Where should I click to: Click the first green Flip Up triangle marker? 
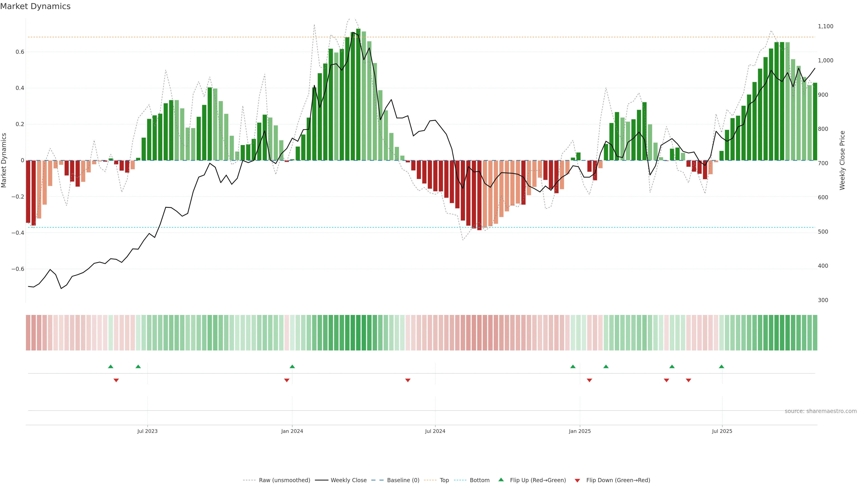tap(111, 366)
